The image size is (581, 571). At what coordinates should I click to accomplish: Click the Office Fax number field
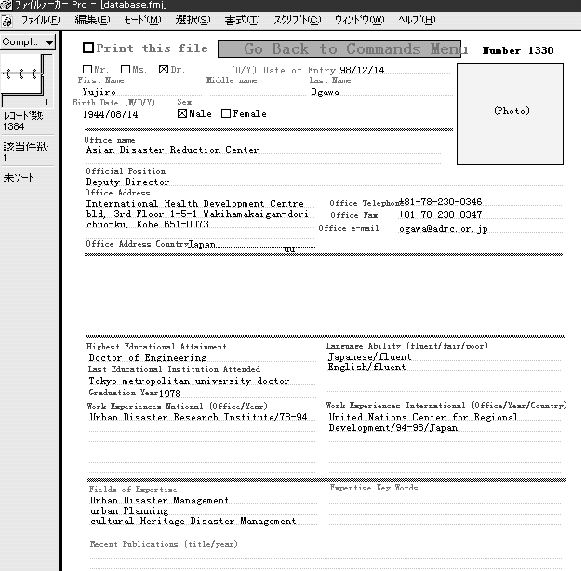coord(481,215)
